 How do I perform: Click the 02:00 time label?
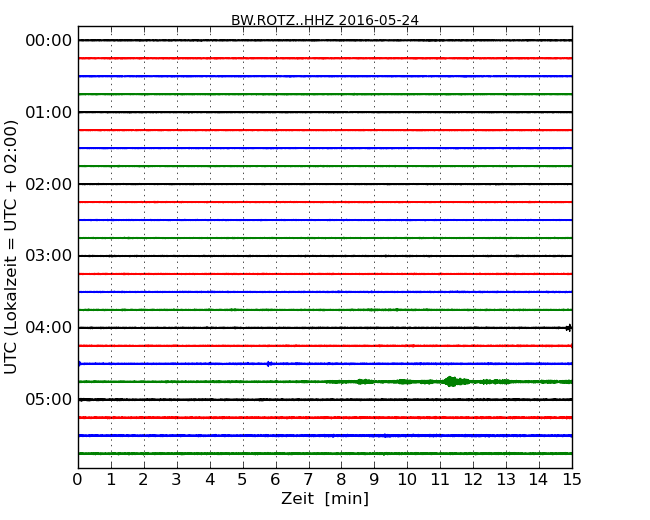click(49, 184)
